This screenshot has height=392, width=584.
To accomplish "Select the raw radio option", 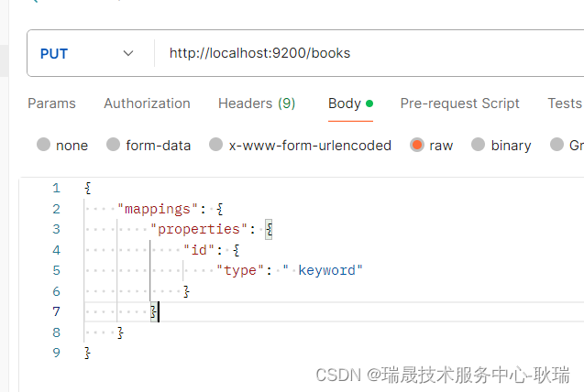I will pos(417,145).
